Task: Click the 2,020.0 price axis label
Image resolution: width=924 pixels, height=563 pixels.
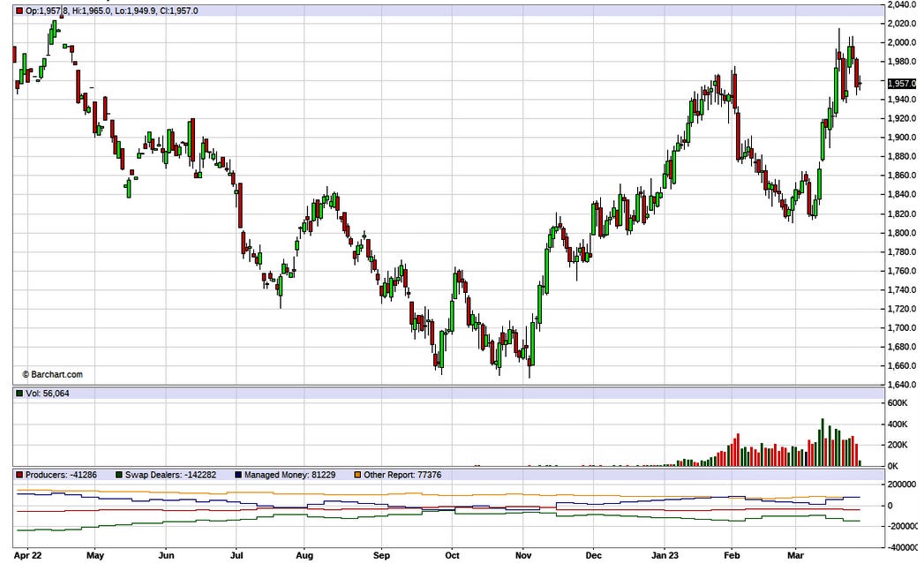Action: (902, 24)
